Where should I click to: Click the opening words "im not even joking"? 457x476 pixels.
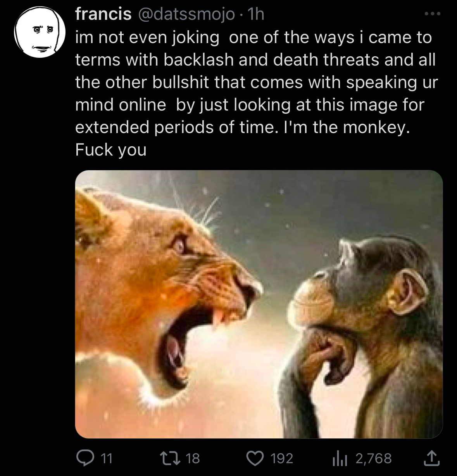147,37
